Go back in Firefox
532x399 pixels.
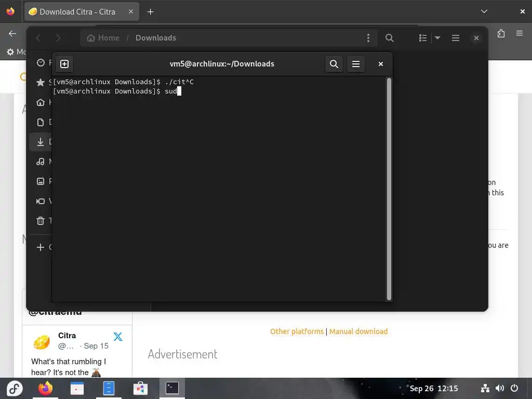point(12,33)
